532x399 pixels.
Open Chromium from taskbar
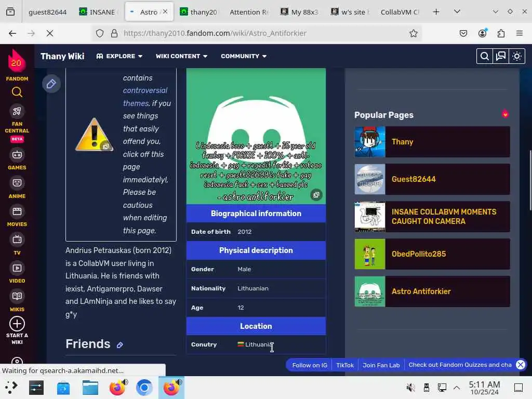point(144,388)
